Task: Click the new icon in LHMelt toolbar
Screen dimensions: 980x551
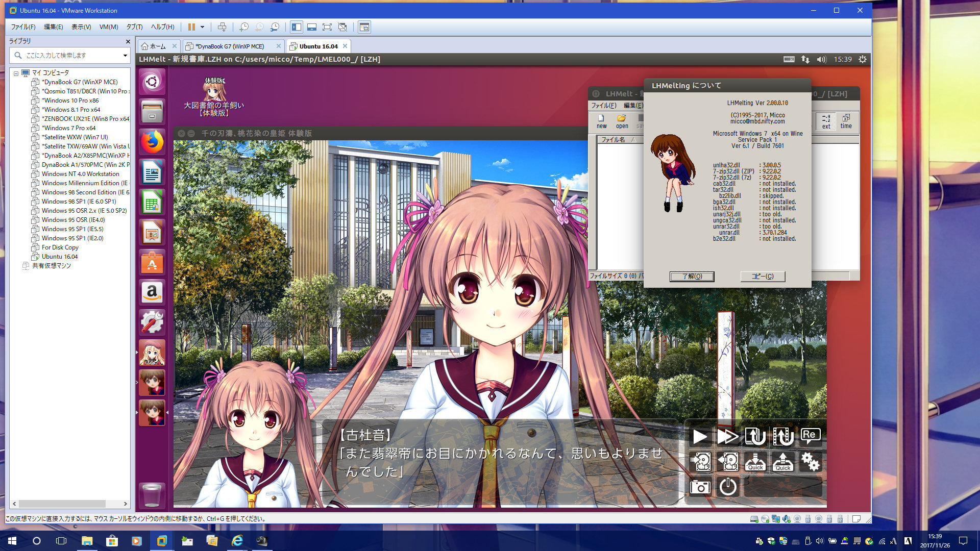Action: click(602, 121)
